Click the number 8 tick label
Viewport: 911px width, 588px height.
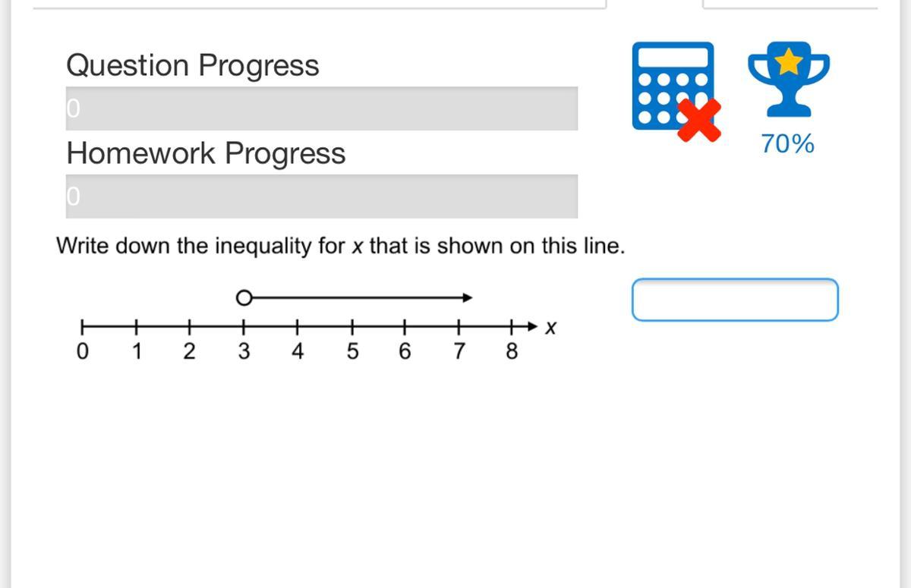512,351
